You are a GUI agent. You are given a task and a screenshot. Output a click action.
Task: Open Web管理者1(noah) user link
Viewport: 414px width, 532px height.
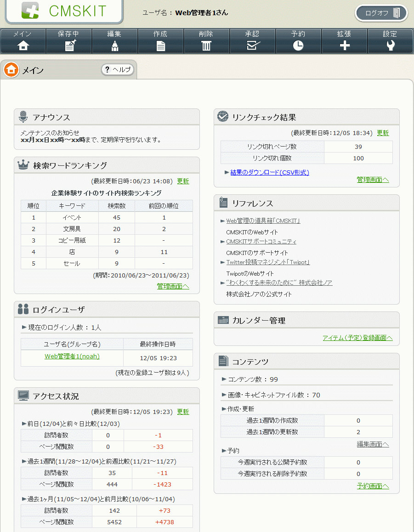pos(72,356)
